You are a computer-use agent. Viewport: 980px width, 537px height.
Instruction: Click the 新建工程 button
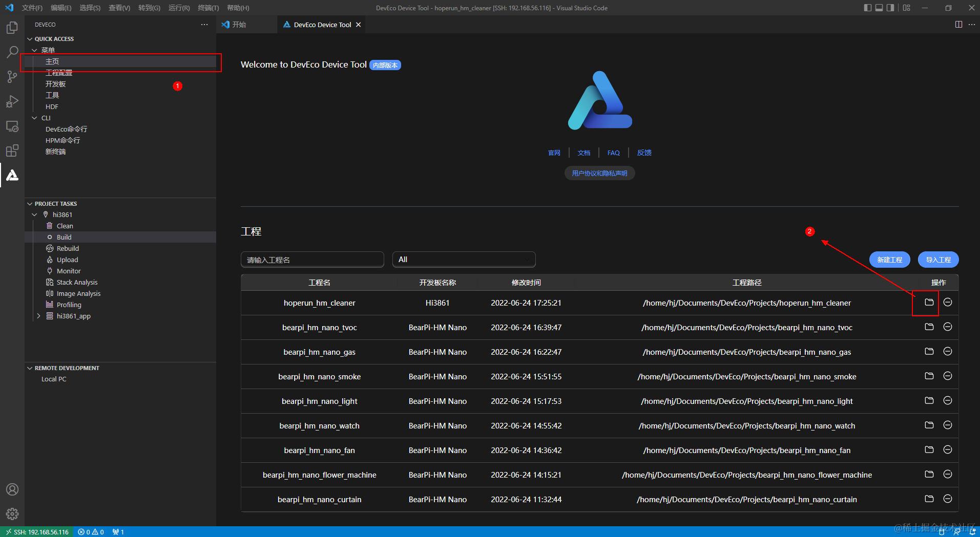890,260
